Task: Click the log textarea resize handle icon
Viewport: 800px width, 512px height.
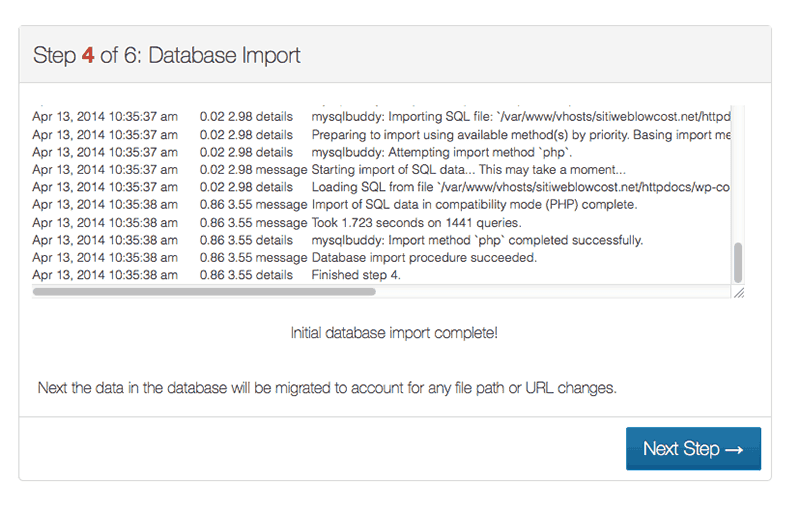Action: tap(739, 292)
